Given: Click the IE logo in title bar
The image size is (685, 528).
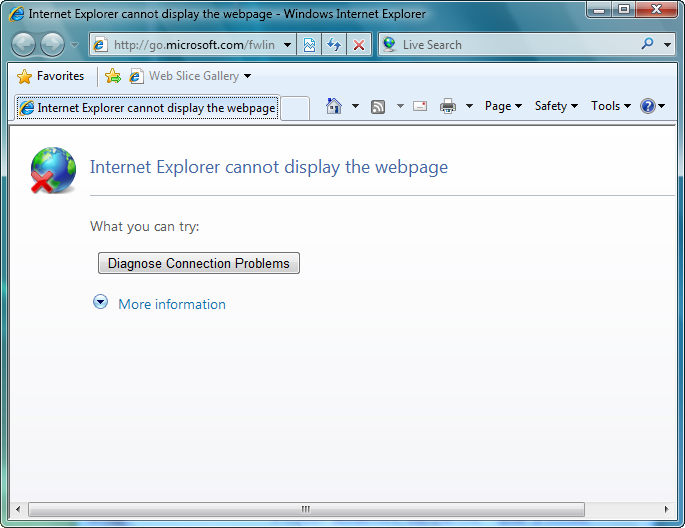Looking at the screenshot, I should point(16,14).
